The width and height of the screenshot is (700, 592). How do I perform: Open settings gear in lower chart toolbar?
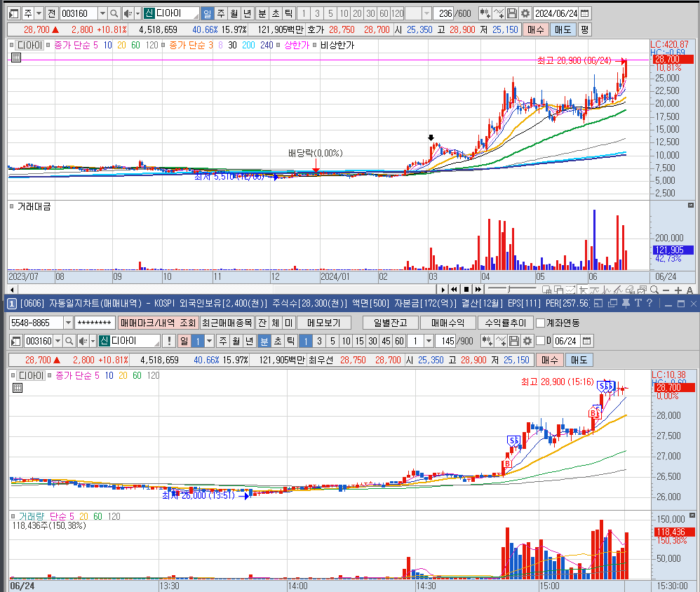click(527, 341)
